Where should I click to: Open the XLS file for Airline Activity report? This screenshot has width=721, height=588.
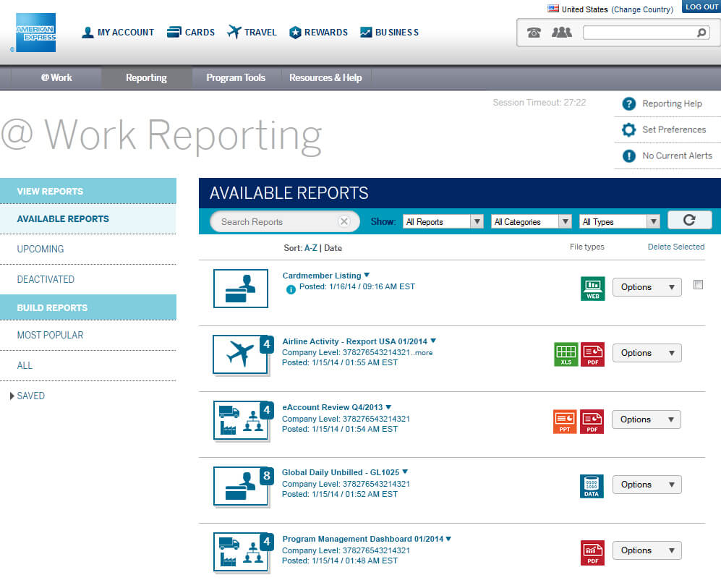566,354
